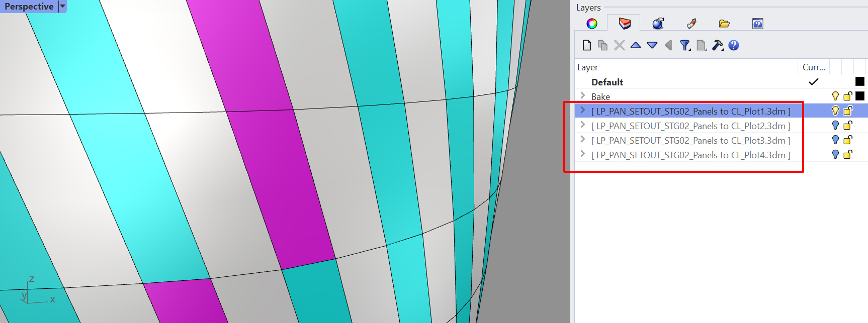The image size is (868, 323).
Task: Click the Perspective viewport title
Action: click(29, 7)
